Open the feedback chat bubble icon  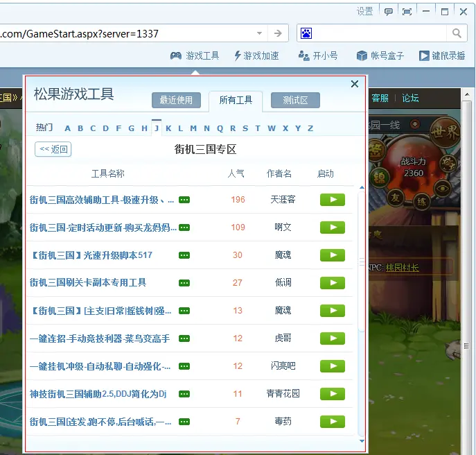pyautogui.click(x=388, y=12)
